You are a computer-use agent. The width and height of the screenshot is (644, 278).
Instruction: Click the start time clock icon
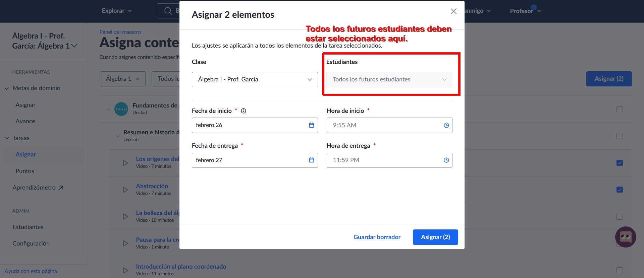(446, 125)
